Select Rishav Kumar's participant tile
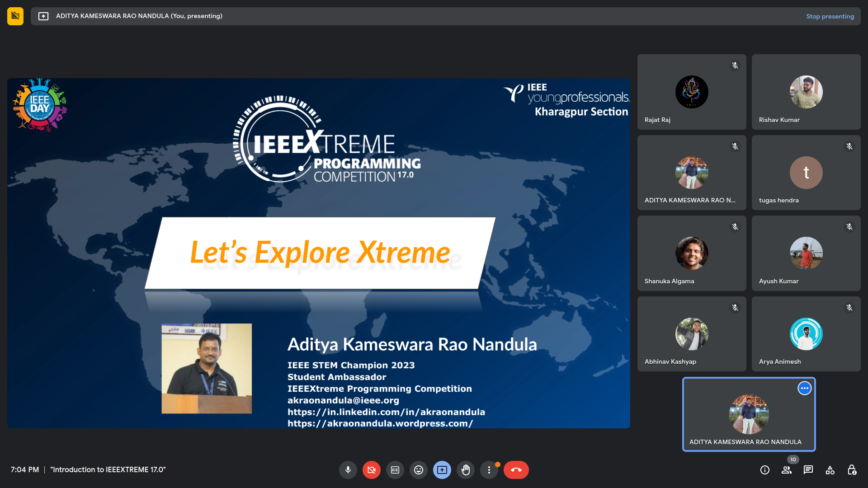 pos(806,92)
